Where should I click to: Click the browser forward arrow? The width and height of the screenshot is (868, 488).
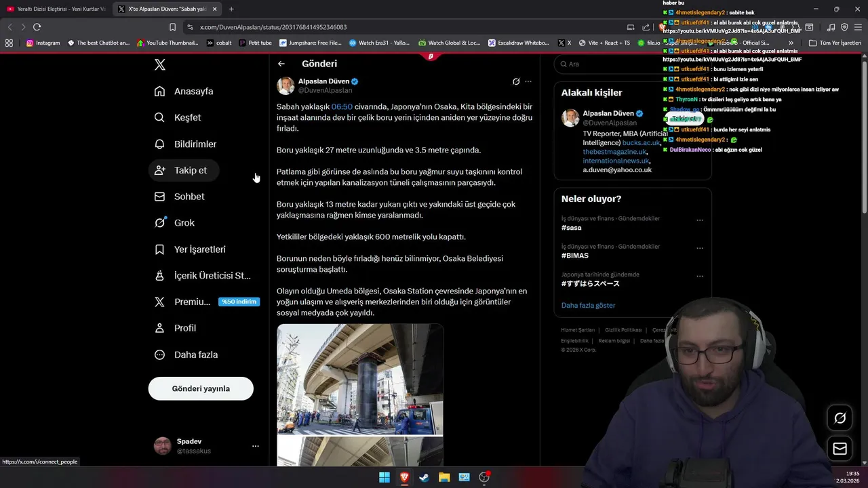point(23,27)
